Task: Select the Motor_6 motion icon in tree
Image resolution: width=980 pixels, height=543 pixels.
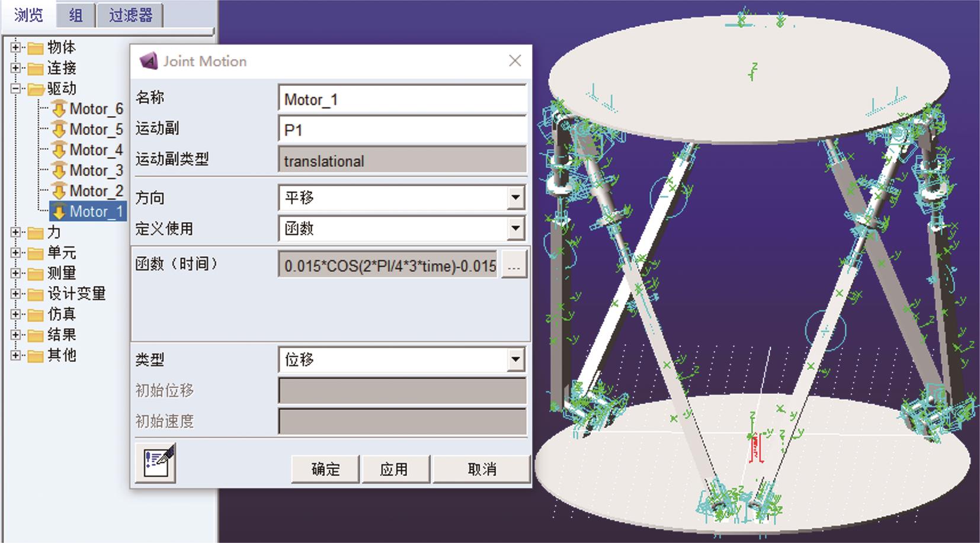Action: (59, 109)
